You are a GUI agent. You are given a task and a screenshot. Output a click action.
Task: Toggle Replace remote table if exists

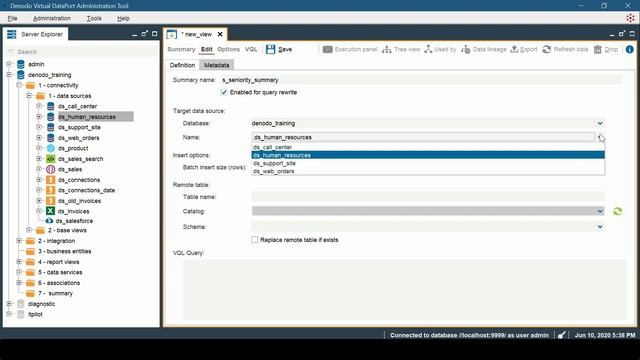(255, 240)
